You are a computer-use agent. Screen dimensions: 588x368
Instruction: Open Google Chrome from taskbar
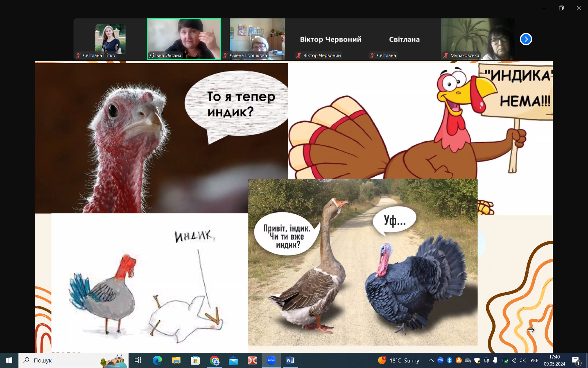tap(215, 360)
